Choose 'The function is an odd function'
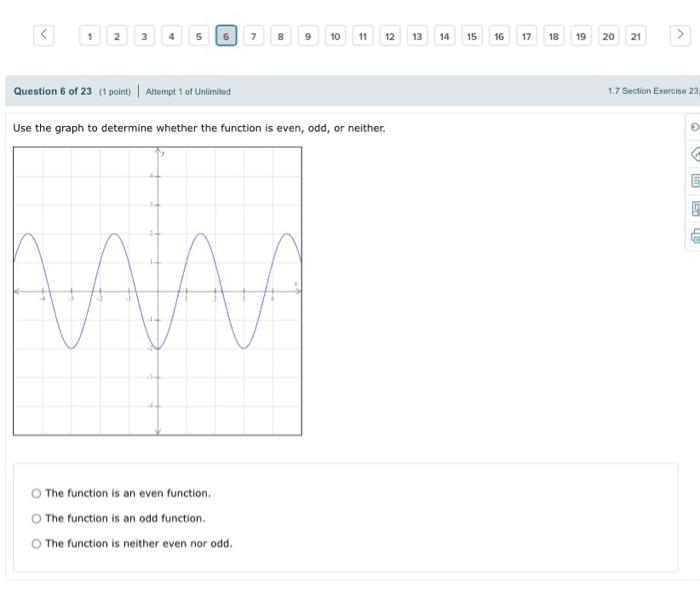Image resolution: width=700 pixels, height=612 pixels. click(x=36, y=518)
